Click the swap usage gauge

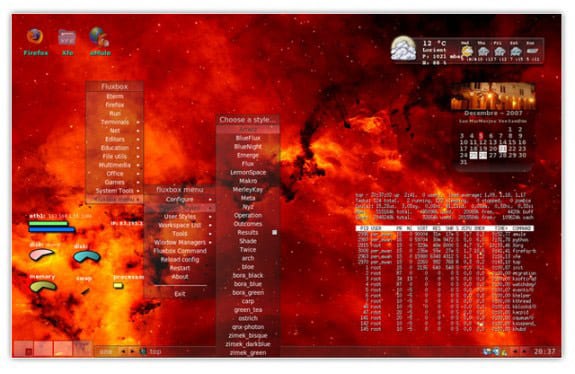85,292
